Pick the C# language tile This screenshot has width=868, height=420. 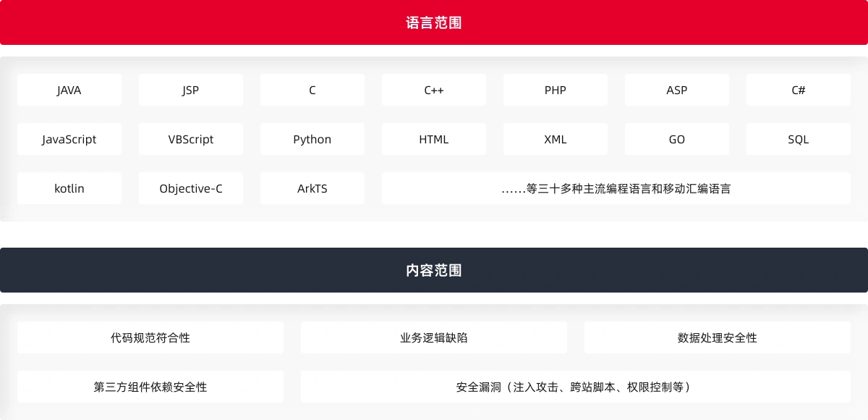point(799,91)
